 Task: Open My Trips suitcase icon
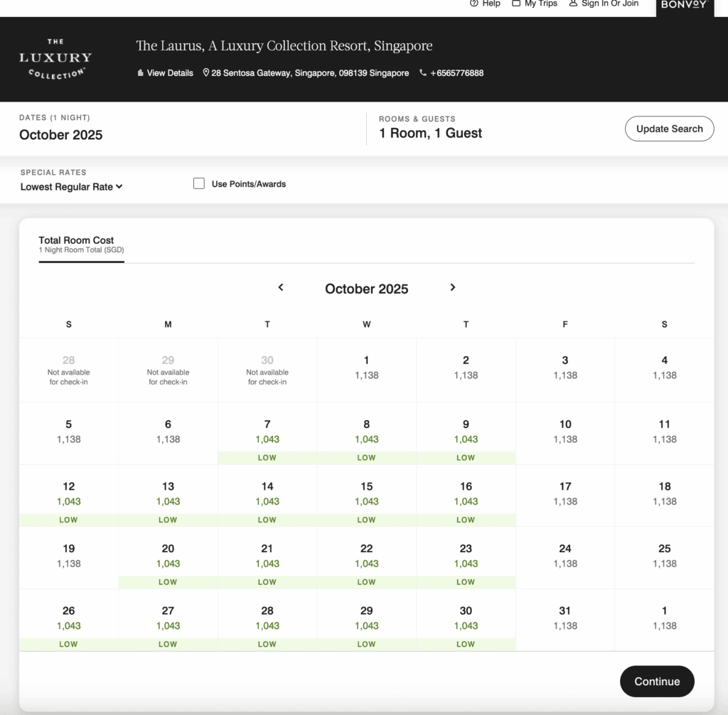pos(516,4)
